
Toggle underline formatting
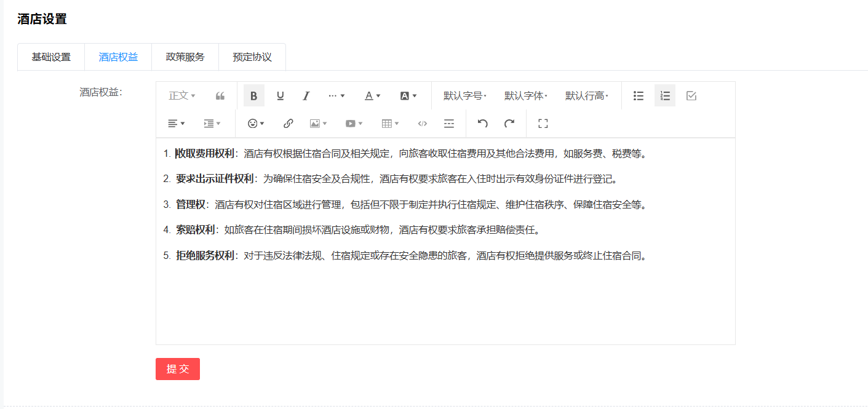280,96
